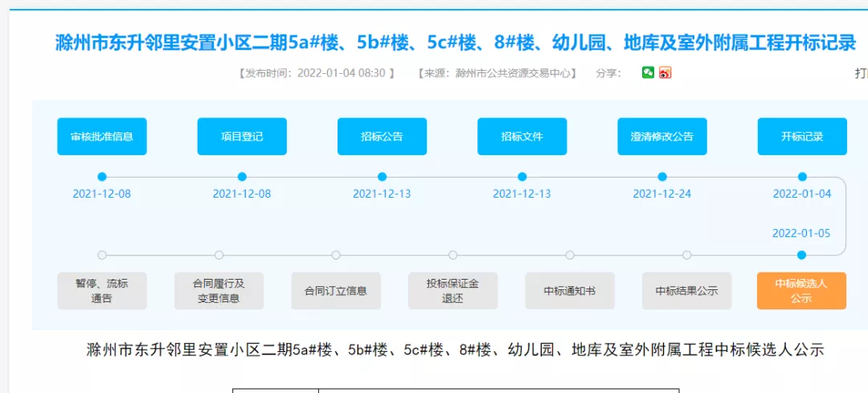Select the 中标通知书 stage button

(x=570, y=291)
